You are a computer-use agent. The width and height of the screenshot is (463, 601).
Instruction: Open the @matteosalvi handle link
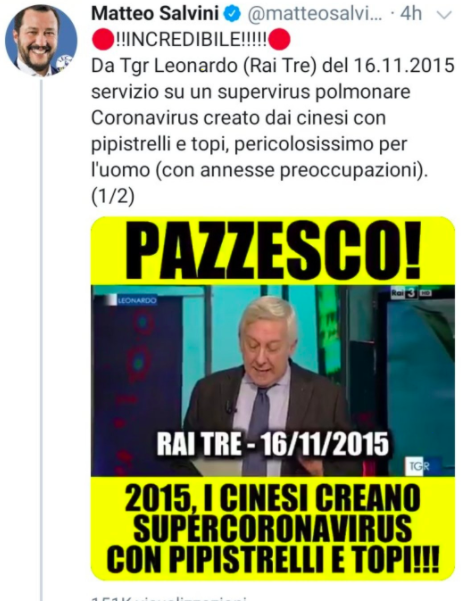[315, 14]
